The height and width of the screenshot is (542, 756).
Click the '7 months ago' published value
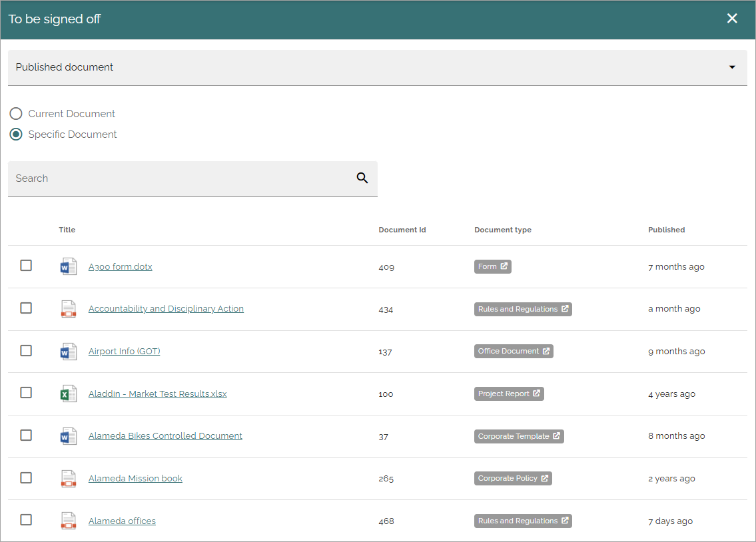point(676,266)
